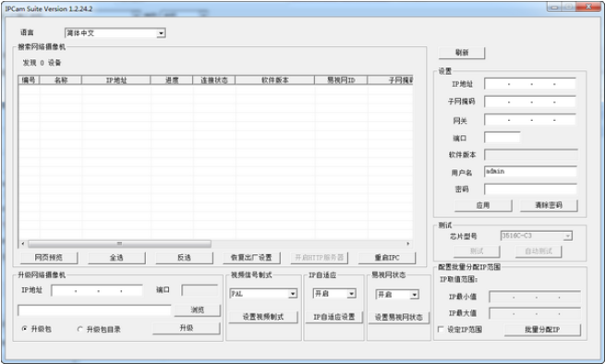The width and height of the screenshot is (605, 364).
Task: Click the 子网掩码 field in settings panel
Action: click(530, 102)
